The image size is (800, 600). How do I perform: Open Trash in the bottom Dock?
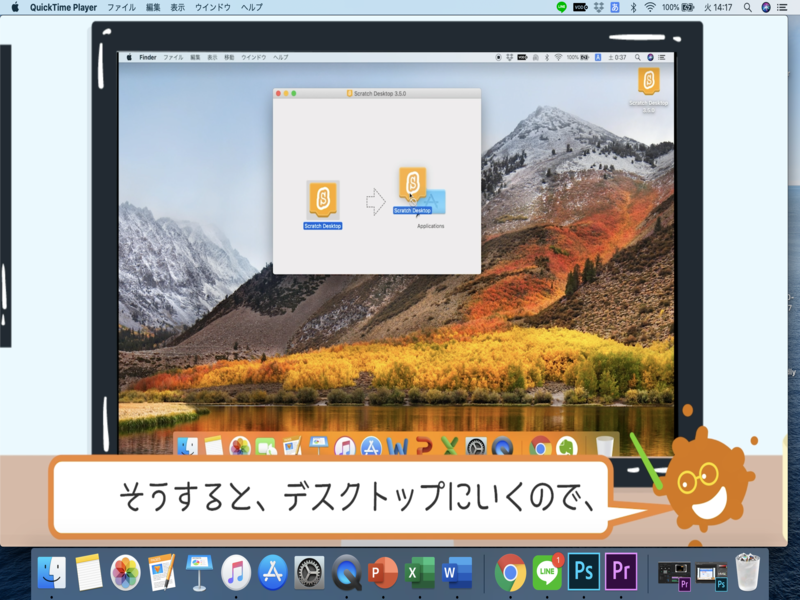[x=747, y=572]
